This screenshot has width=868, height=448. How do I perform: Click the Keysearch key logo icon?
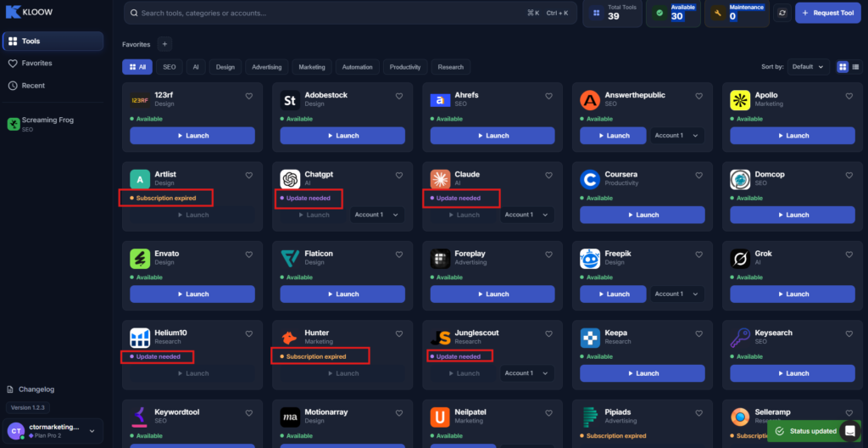(740, 339)
